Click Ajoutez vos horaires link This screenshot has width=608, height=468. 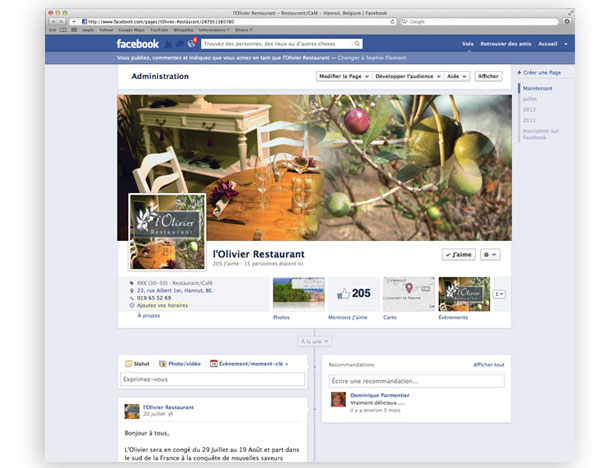point(162,306)
